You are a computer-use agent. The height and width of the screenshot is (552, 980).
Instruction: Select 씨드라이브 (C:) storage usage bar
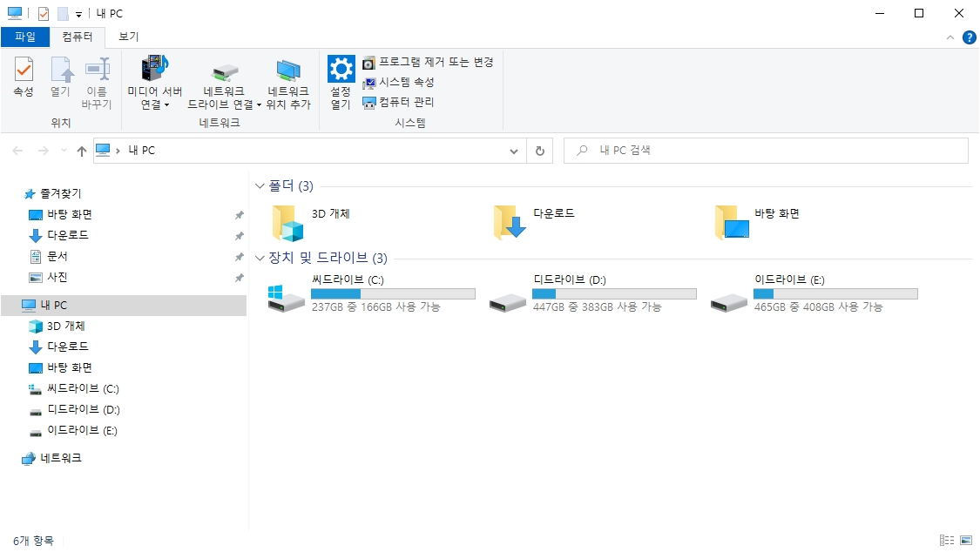393,293
